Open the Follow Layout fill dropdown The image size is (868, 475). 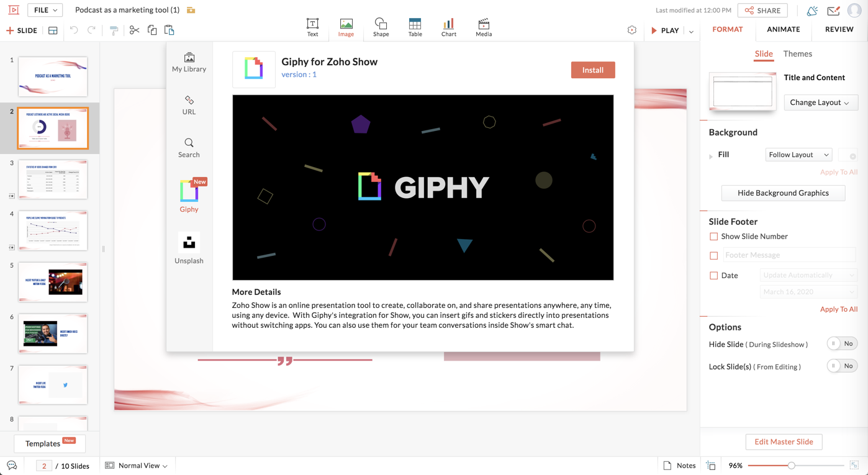tap(798, 155)
